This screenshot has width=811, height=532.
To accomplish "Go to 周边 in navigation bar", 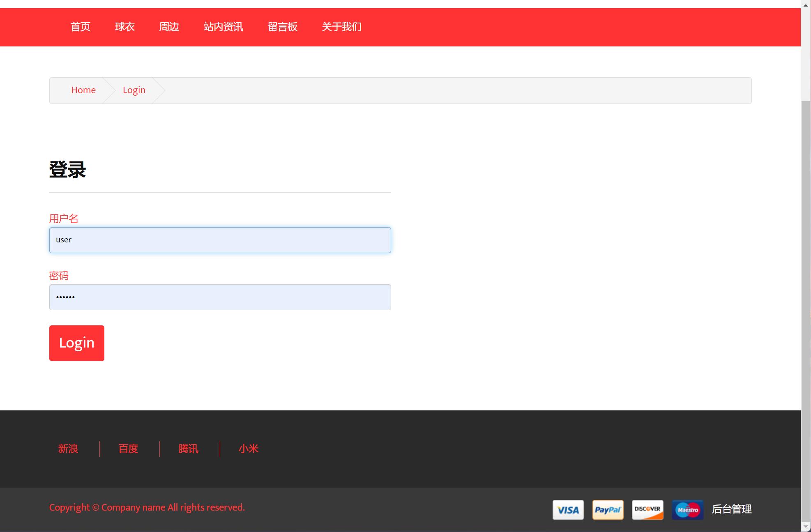I will tap(169, 27).
